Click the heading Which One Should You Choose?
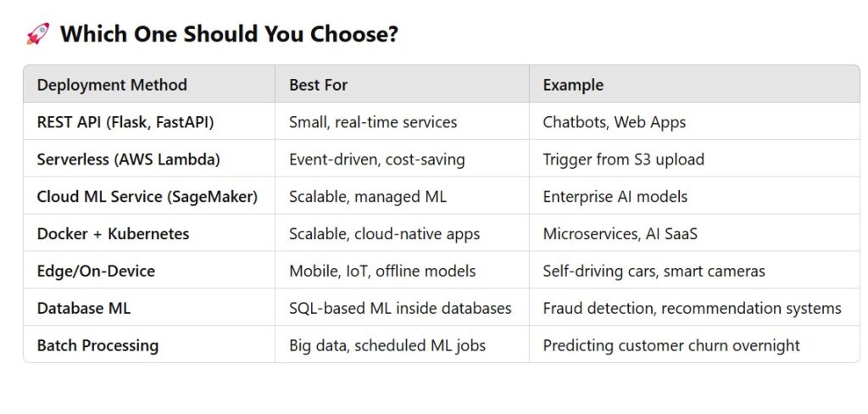 [x=229, y=35]
